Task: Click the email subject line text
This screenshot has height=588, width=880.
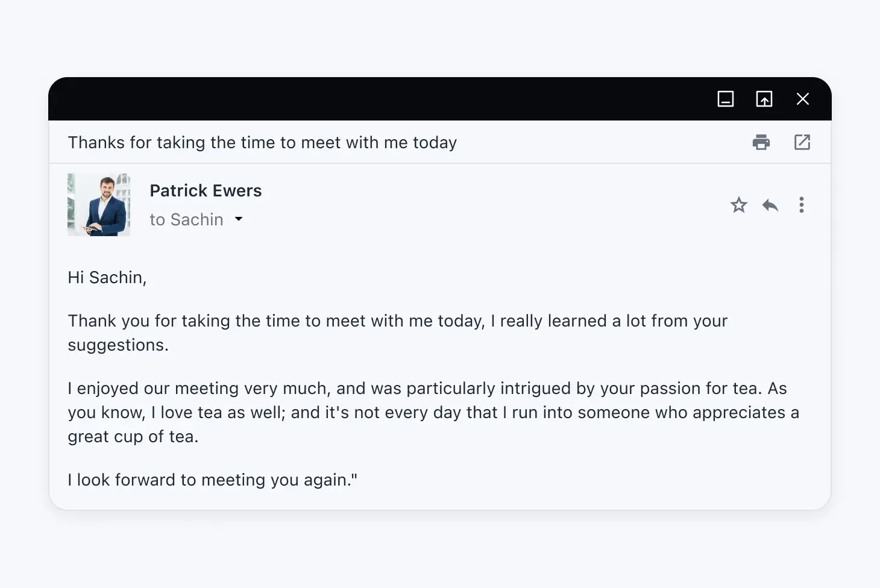Action: point(262,143)
